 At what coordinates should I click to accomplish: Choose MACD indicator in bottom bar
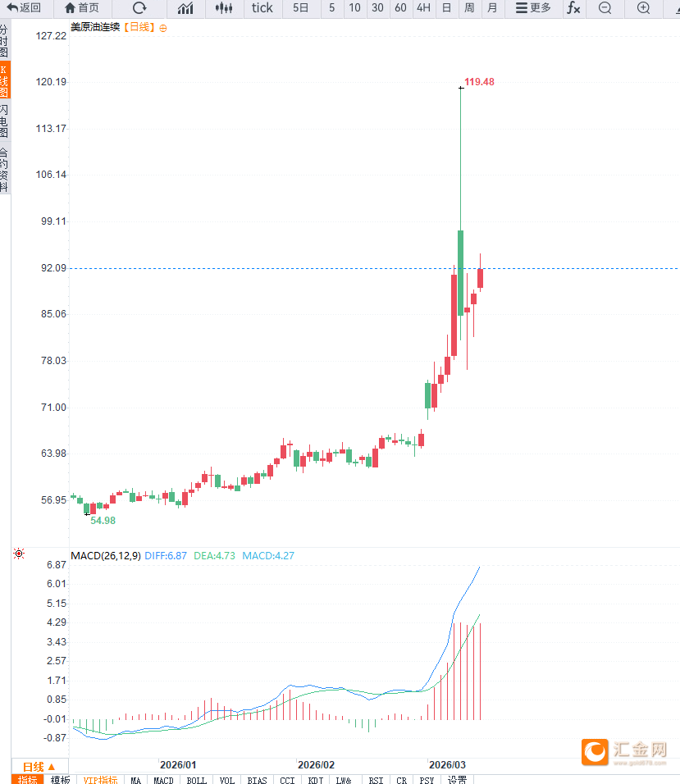click(x=163, y=780)
